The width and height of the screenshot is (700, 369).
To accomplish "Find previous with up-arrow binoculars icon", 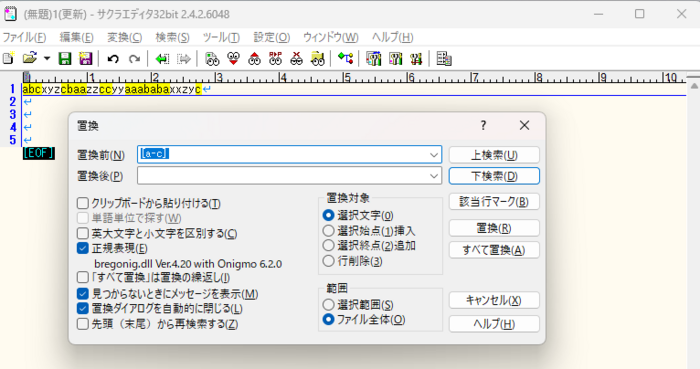I will tap(254, 58).
